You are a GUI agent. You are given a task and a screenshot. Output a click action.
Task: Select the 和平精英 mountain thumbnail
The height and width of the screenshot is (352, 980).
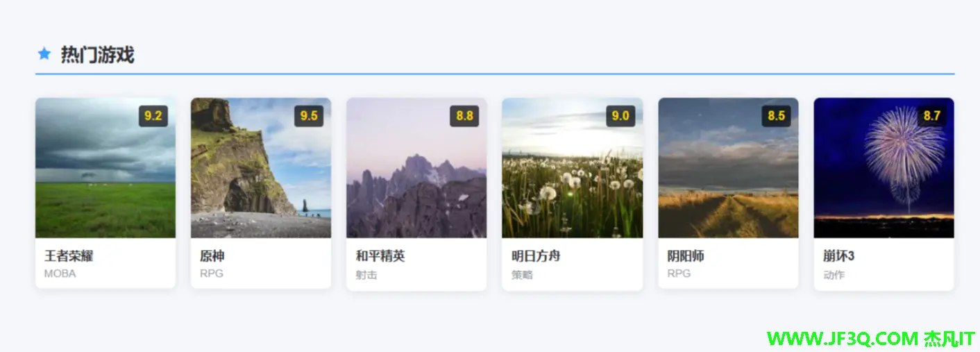(416, 168)
